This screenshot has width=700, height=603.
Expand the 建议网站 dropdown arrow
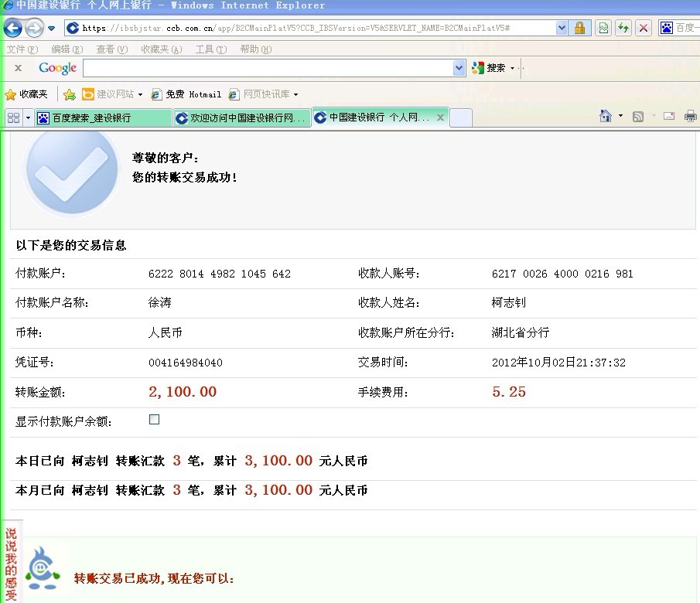tap(140, 95)
